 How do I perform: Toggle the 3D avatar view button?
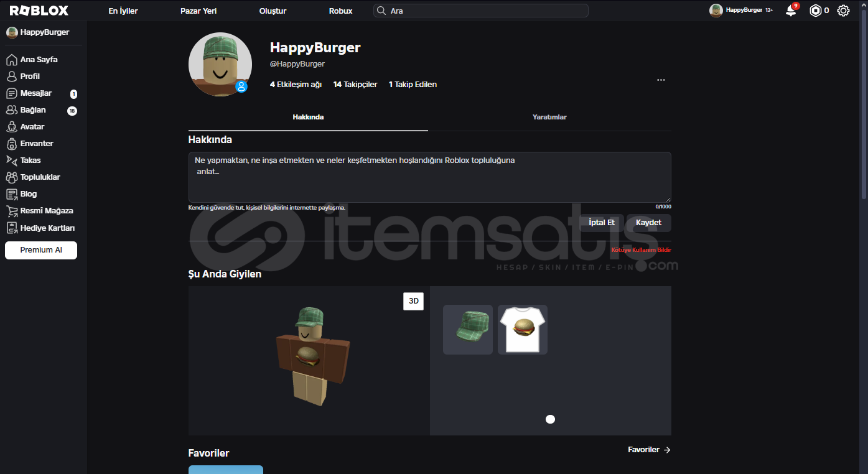[413, 301]
